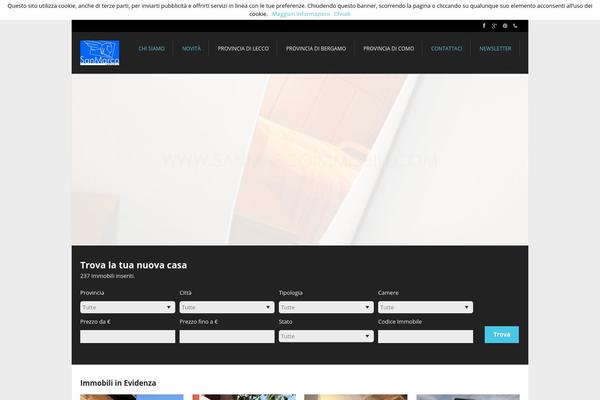Expand the Camere dropdown
This screenshot has height=400, width=600.
(426, 307)
